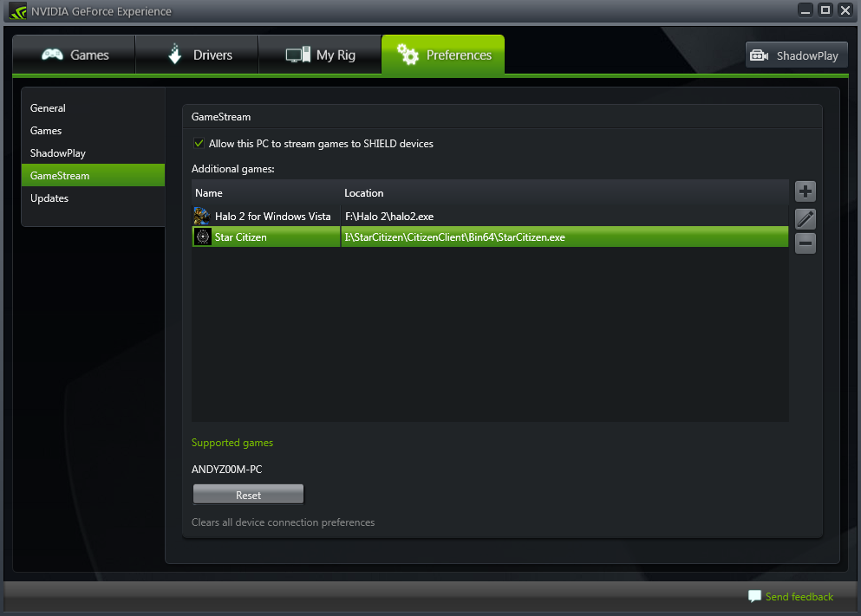
Task: Open the Supported games link
Action: click(232, 442)
